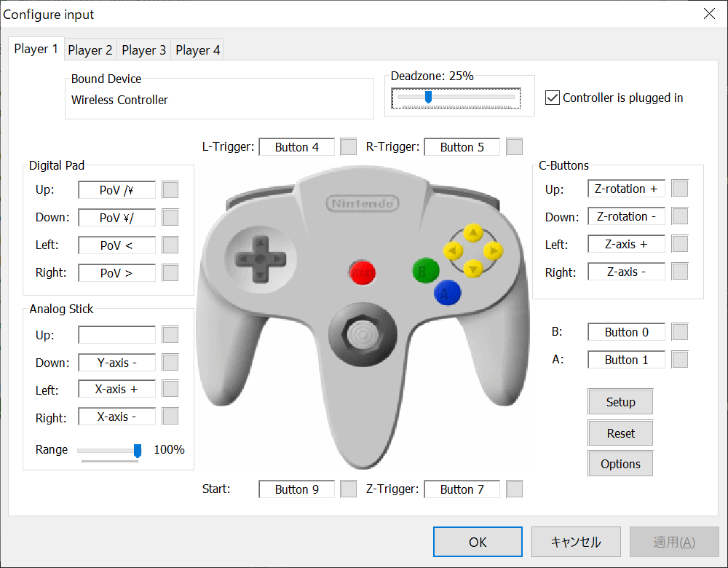The image size is (728, 568).
Task: Click the D-pad on the controller image
Action: pos(261,259)
